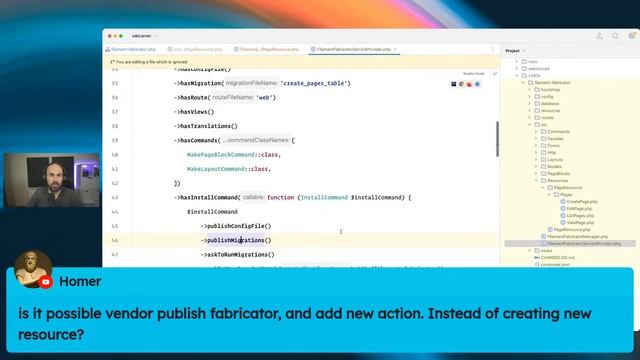Open ListPages.php in project tree
This screenshot has height=360, width=640.
[x=577, y=216]
